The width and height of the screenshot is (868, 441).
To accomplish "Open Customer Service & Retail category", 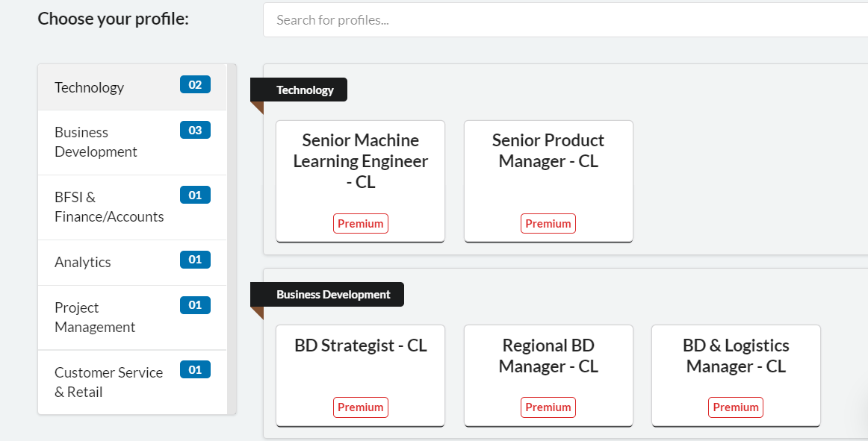I will [x=108, y=382].
